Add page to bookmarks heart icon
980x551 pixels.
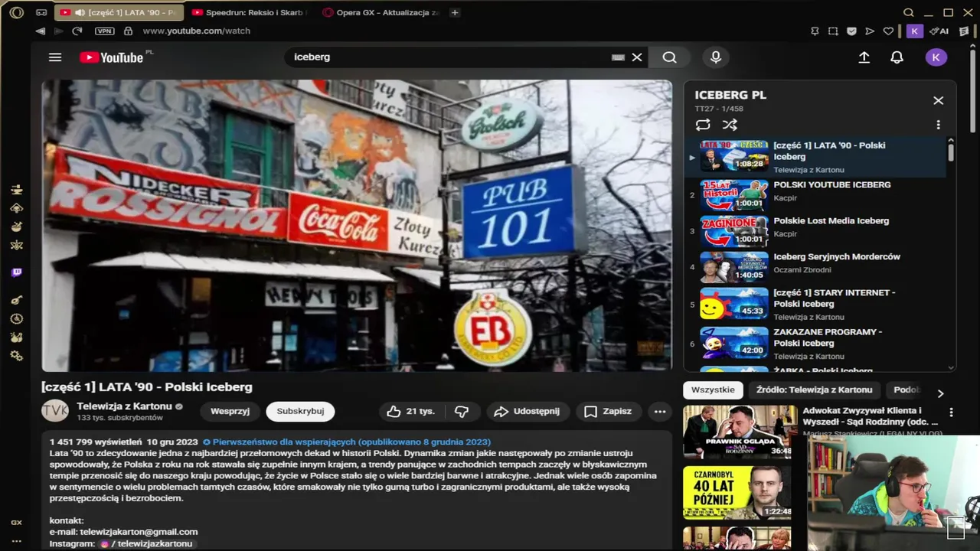[888, 31]
